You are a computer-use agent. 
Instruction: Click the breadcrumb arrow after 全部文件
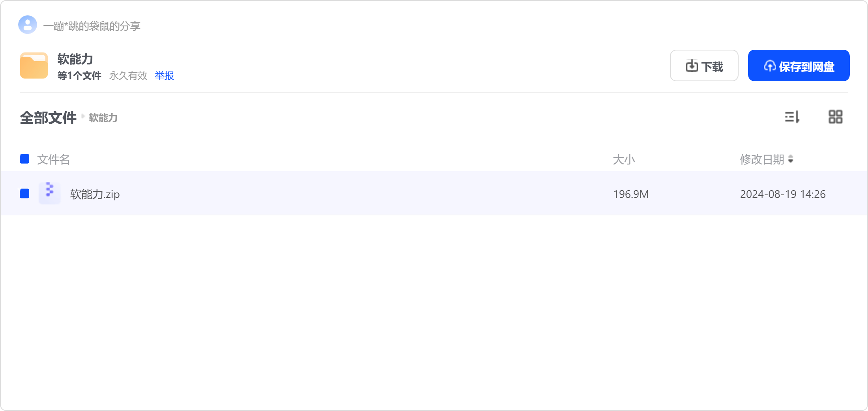(x=83, y=116)
